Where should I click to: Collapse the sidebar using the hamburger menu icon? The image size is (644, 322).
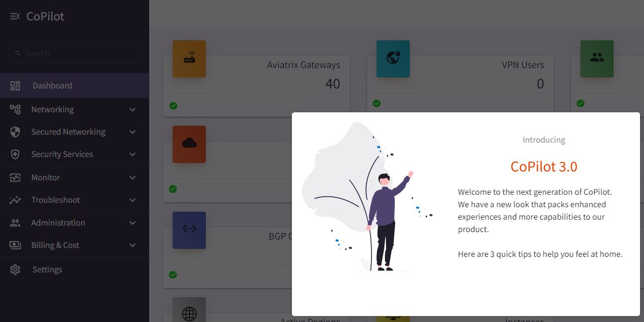[15, 16]
